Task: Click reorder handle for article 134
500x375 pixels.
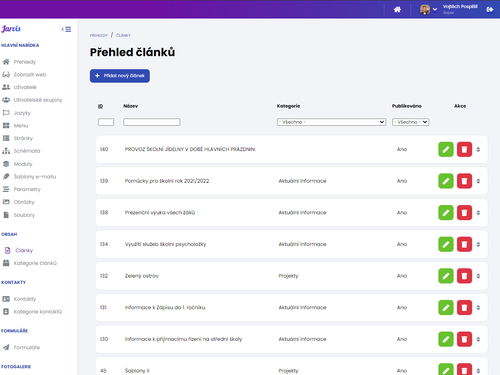Action: tap(478, 244)
